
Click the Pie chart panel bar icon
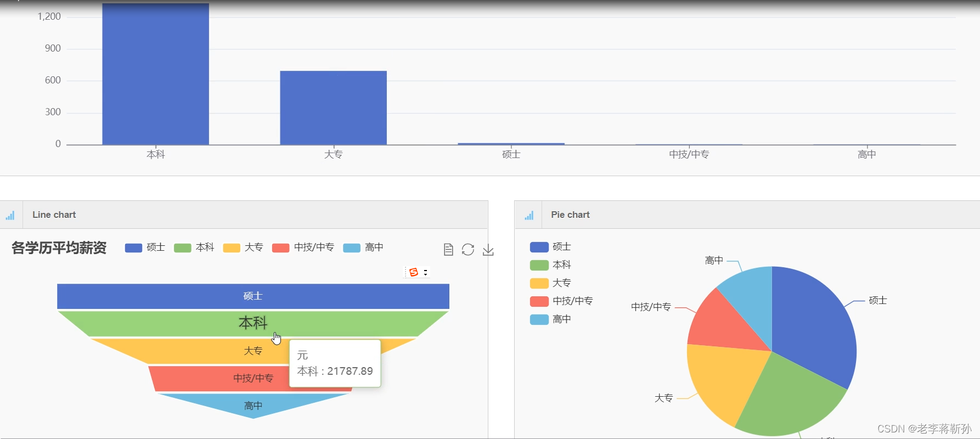pyautogui.click(x=529, y=215)
